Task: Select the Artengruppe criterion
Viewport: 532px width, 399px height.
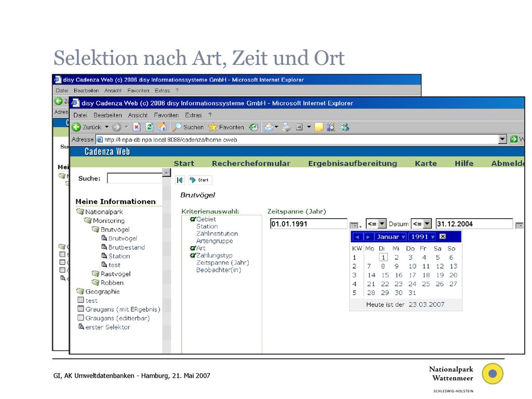Action: (215, 241)
